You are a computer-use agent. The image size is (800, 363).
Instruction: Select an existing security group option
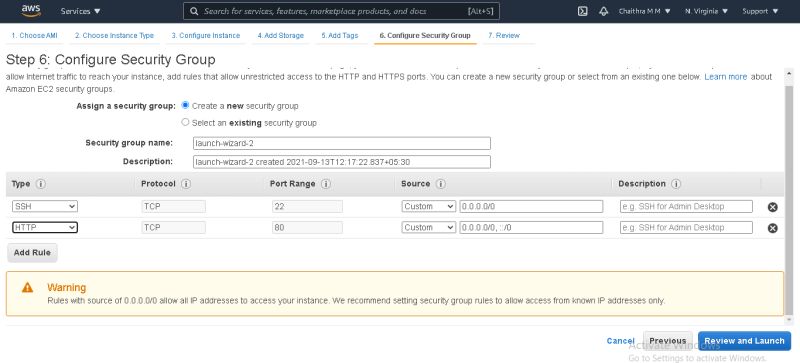tap(185, 123)
